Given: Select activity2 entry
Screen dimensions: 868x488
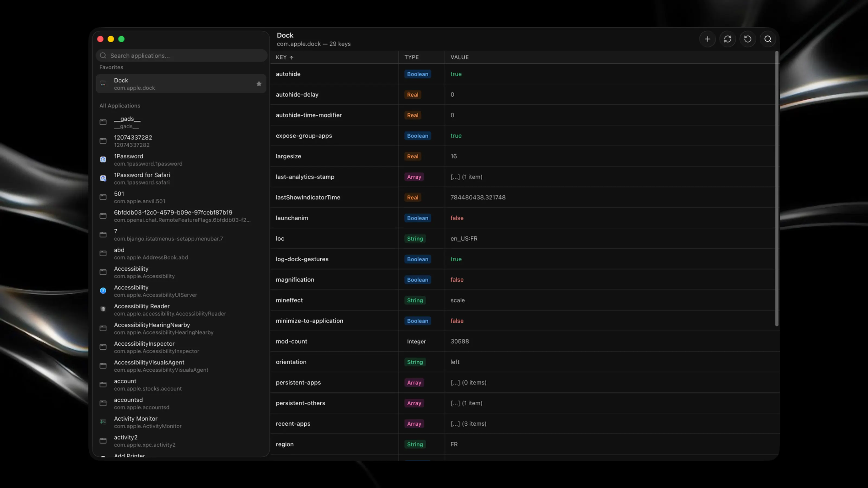Looking at the screenshot, I should 181,441.
